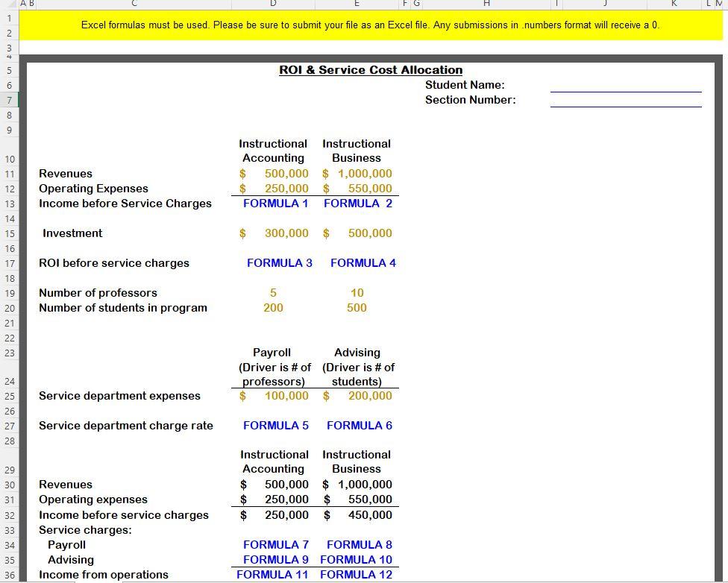Viewport: 728px width, 583px height.
Task: Select the Number of students 500 cell
Action: coord(357,307)
